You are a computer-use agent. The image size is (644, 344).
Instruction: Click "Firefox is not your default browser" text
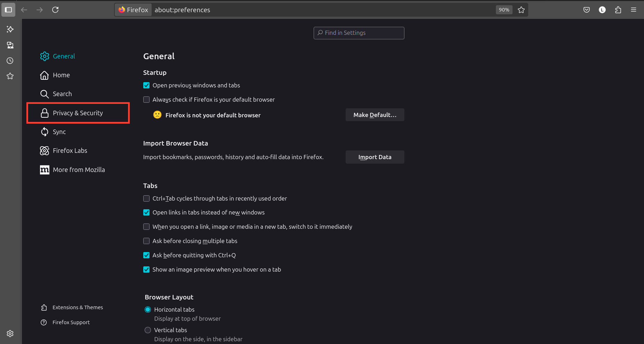point(213,115)
